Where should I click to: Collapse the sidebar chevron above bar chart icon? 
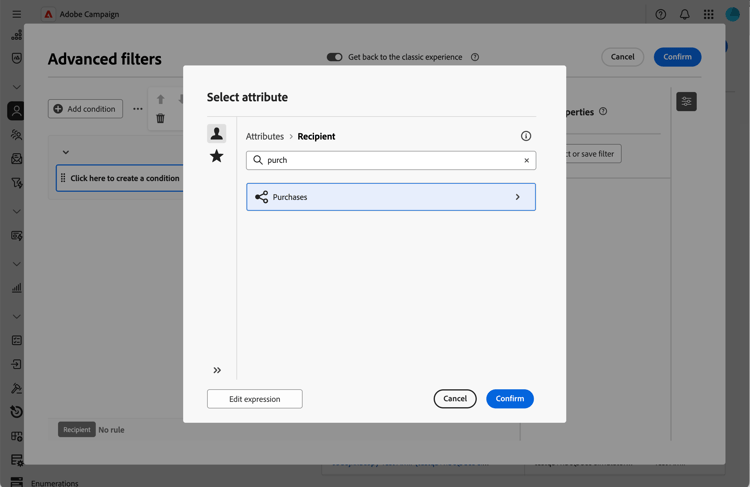click(17, 264)
